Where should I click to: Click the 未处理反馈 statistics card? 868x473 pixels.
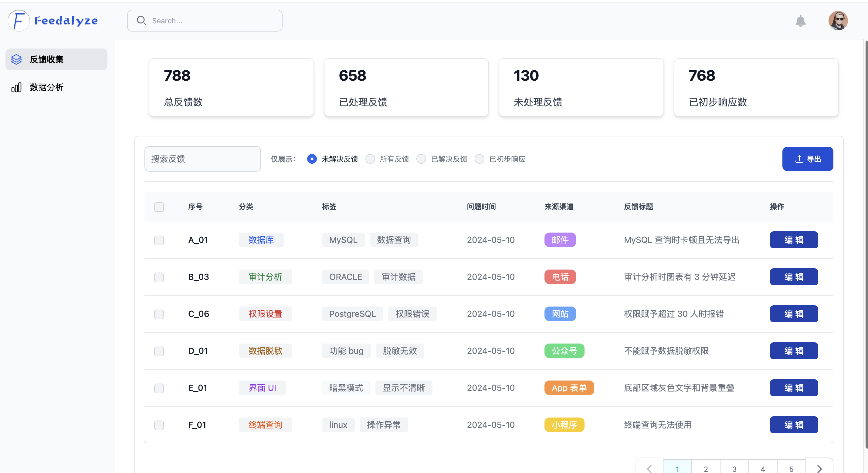pyautogui.click(x=581, y=88)
